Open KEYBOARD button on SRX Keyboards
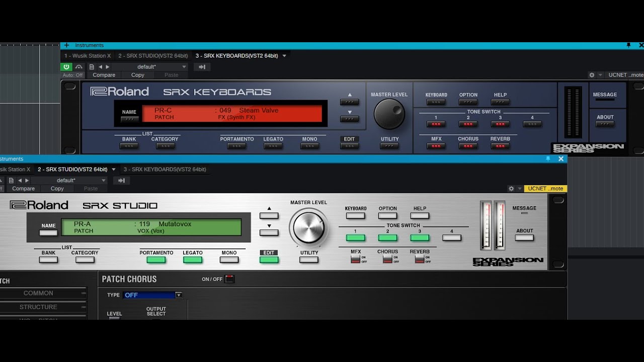This screenshot has width=644, height=362. pos(436,102)
